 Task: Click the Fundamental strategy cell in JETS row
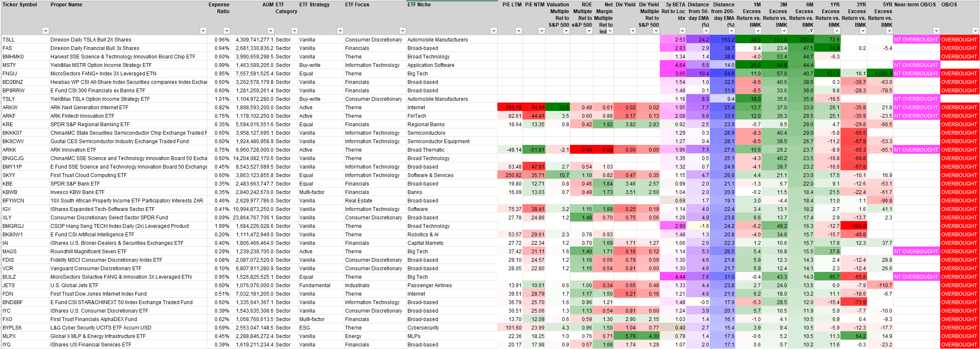(x=321, y=285)
